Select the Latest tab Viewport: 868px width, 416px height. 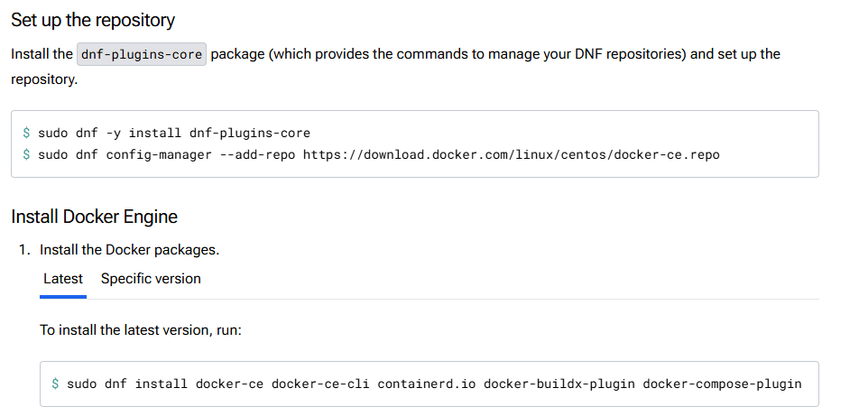pyautogui.click(x=63, y=279)
